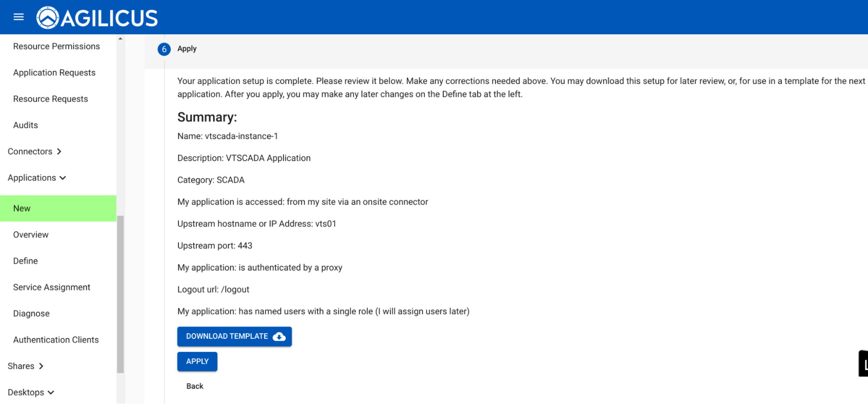Image resolution: width=868 pixels, height=404 pixels.
Task: Open Authentication Clients page
Action: 56,340
